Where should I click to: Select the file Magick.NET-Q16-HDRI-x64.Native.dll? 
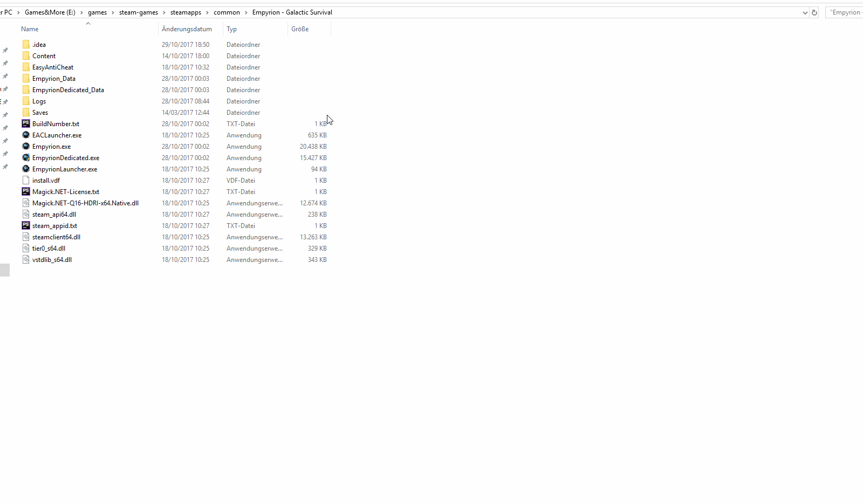pos(85,203)
